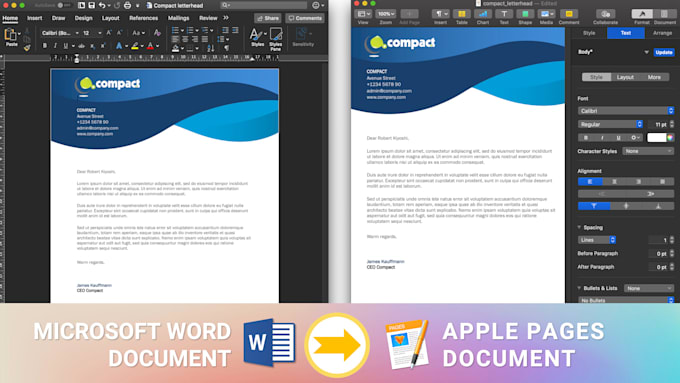Switch to the Layout ribbon tab in Word
Screen dimensions: 680x383
[x=110, y=18]
